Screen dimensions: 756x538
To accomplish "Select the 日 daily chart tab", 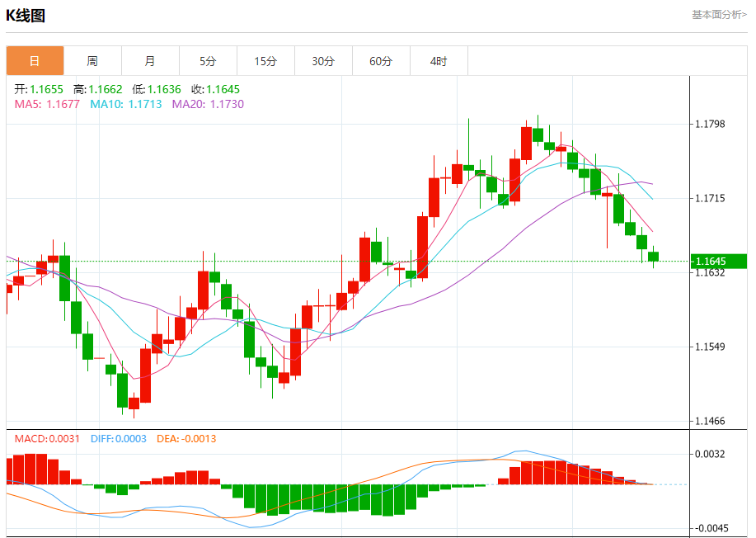I will (x=35, y=61).
